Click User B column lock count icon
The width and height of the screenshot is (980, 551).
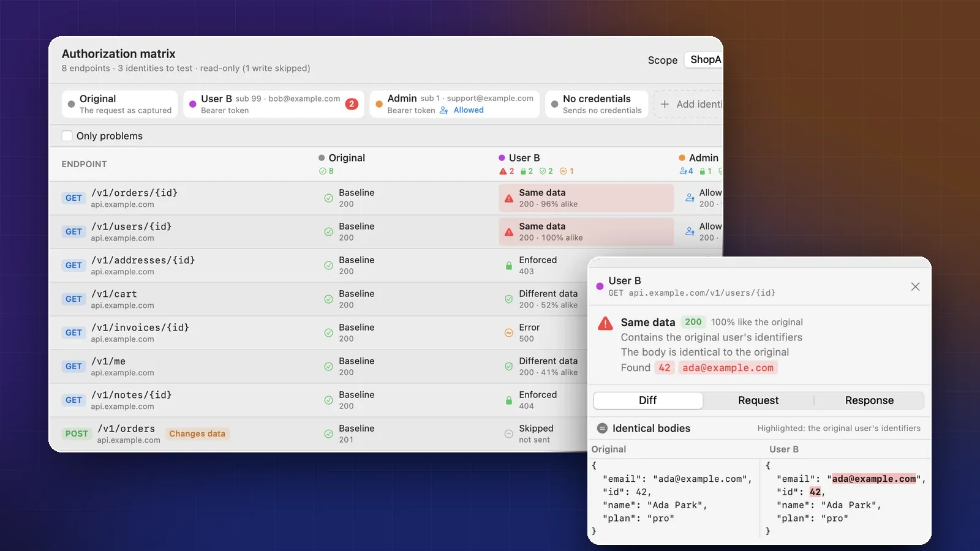click(523, 171)
